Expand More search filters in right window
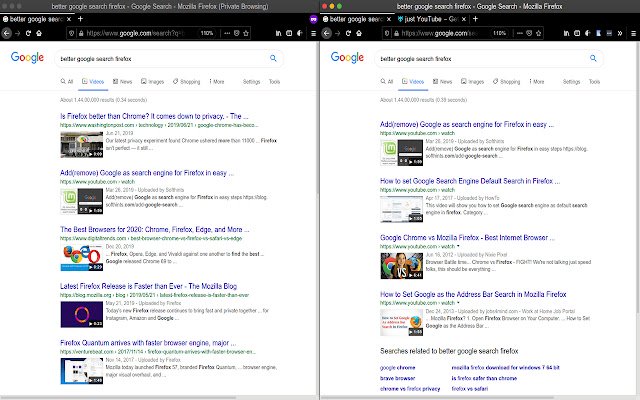The height and width of the screenshot is (400, 640). 537,82
